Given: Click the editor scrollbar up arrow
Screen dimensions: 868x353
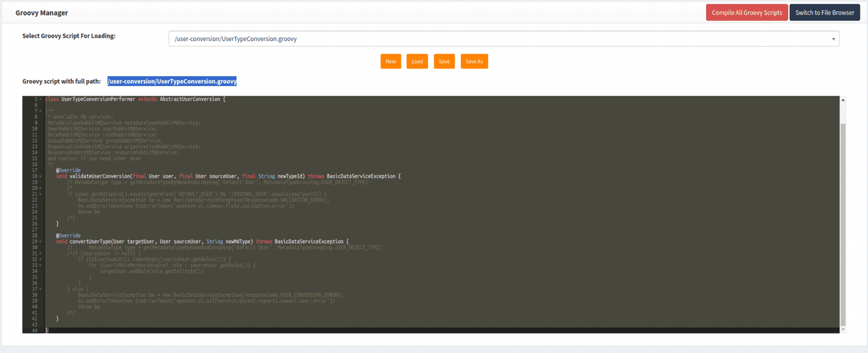Looking at the screenshot, I should [x=843, y=100].
